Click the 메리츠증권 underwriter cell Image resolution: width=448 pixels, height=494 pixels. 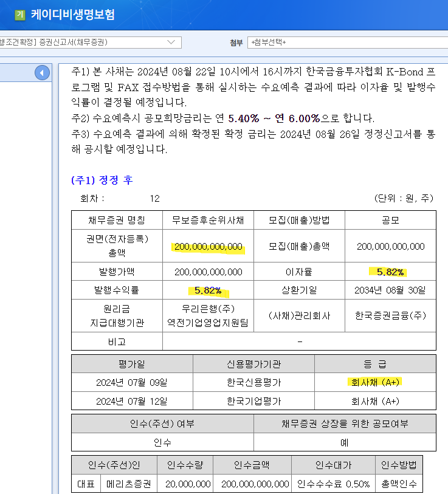pos(129,484)
